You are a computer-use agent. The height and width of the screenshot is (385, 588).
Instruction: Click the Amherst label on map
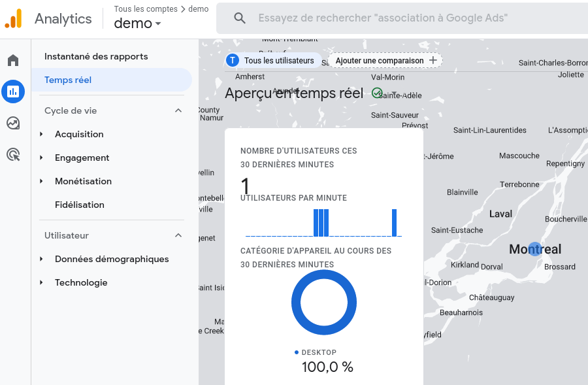pos(250,76)
